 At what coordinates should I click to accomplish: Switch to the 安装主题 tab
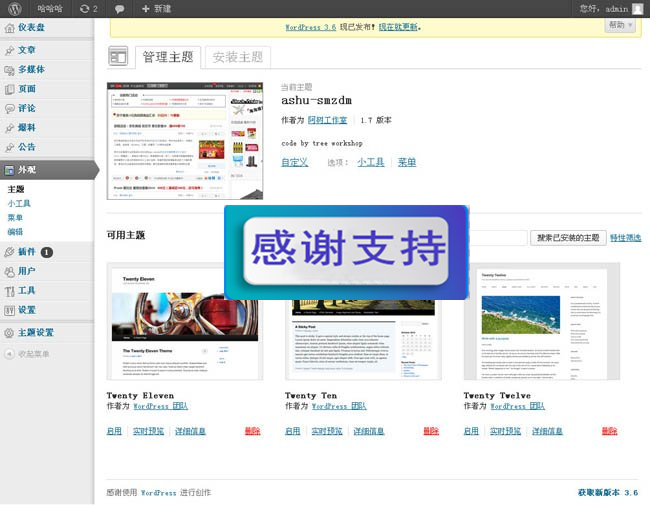pos(238,57)
